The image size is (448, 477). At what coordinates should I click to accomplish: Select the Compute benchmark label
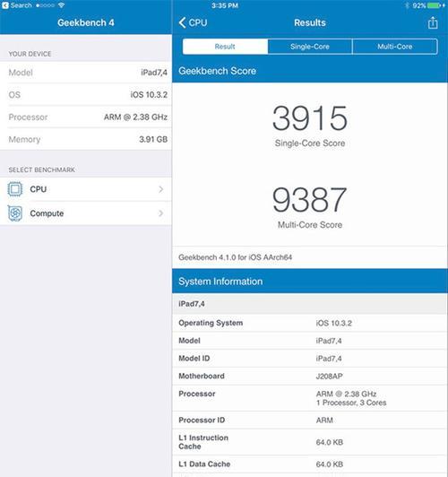pos(47,213)
